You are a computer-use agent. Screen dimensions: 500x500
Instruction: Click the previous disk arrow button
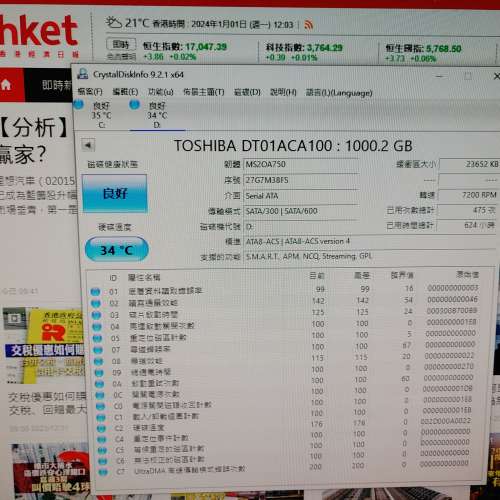tap(88, 145)
